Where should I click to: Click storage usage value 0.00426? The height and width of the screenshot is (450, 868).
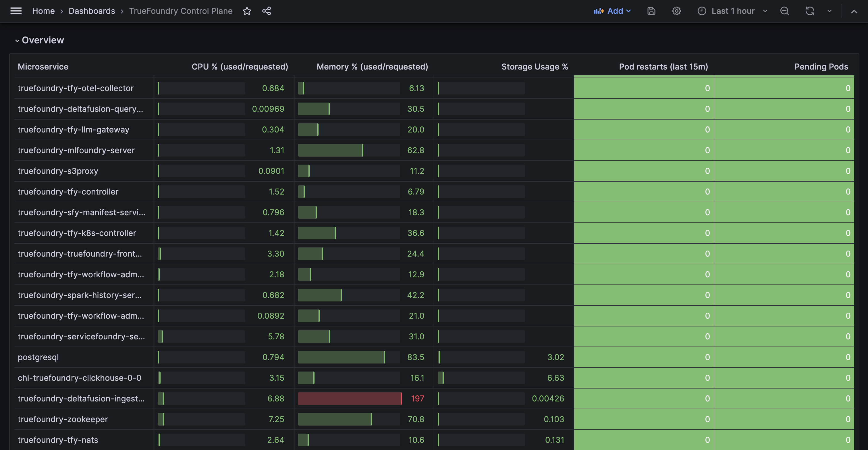[x=548, y=399]
